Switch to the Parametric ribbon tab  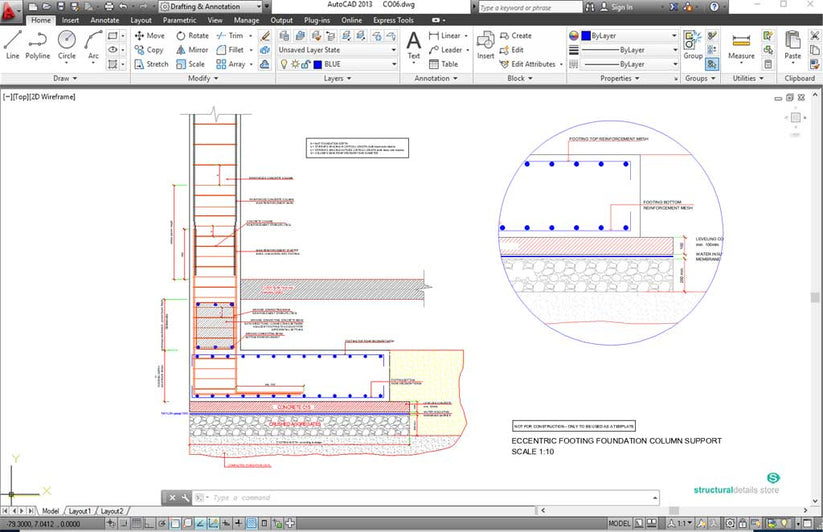pos(180,20)
